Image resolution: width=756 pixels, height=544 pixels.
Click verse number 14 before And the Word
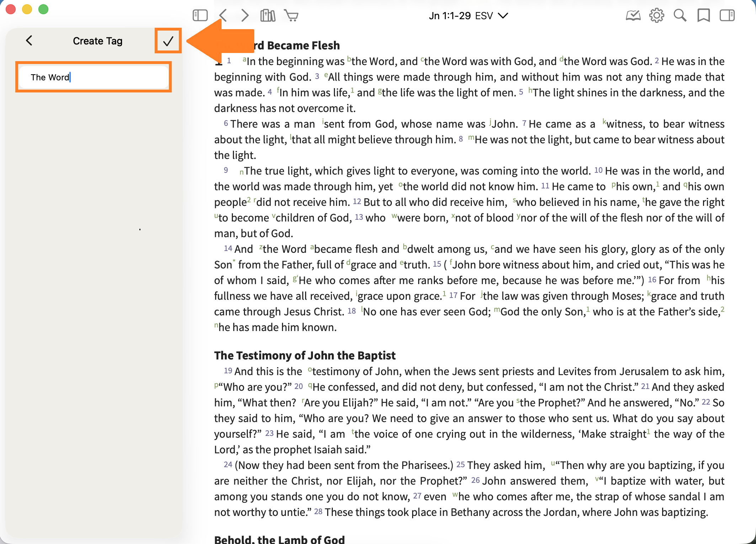228,249
